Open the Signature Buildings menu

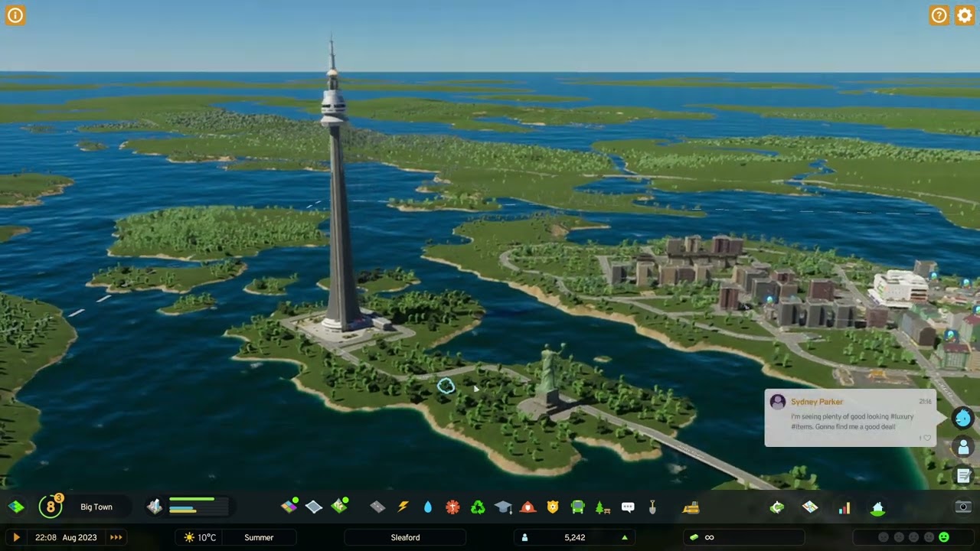pyautogui.click(x=340, y=506)
